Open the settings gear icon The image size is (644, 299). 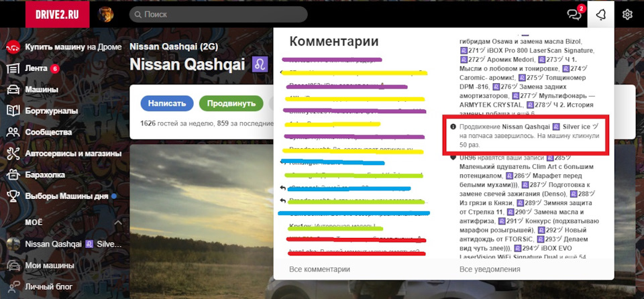(x=627, y=14)
